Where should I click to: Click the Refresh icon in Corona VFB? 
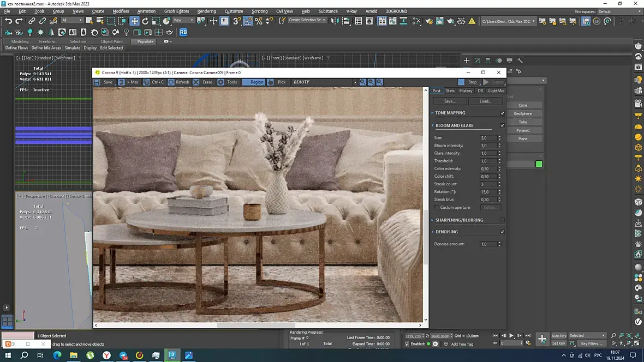tap(171, 82)
